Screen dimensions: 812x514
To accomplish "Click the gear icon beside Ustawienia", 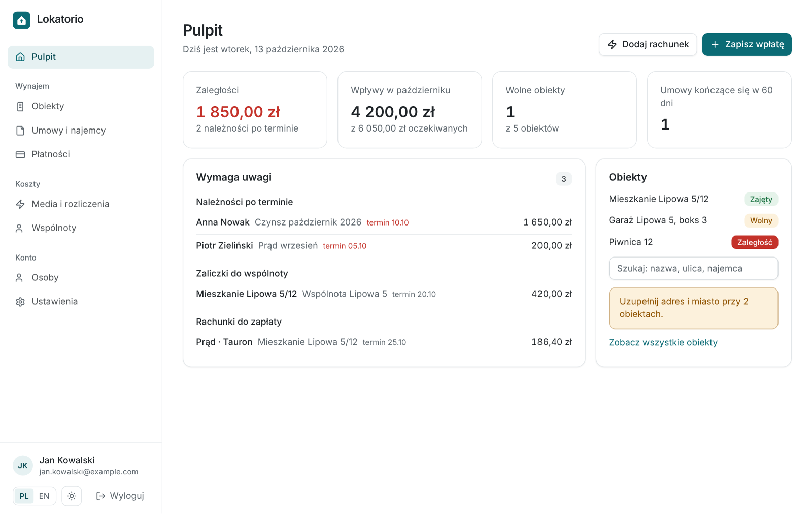I will [20, 302].
